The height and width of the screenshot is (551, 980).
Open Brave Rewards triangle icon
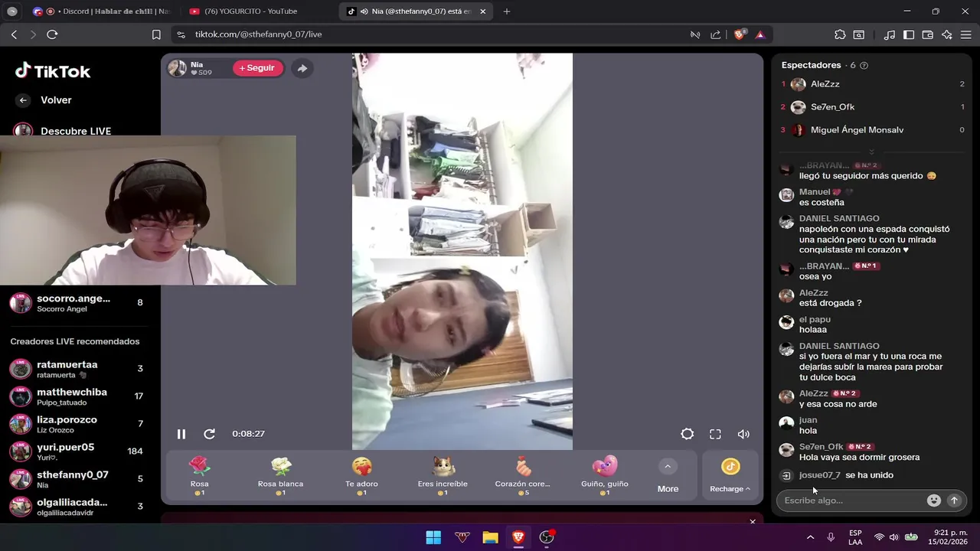(x=759, y=34)
